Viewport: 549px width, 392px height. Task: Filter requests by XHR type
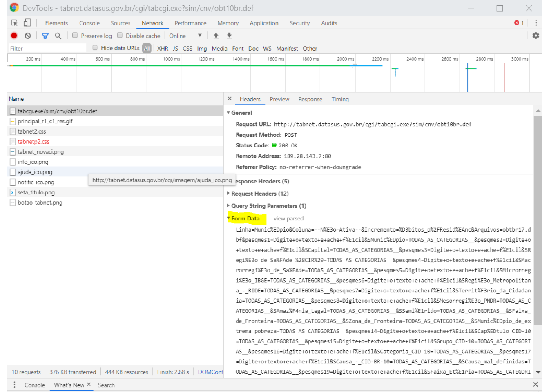pyautogui.click(x=163, y=49)
